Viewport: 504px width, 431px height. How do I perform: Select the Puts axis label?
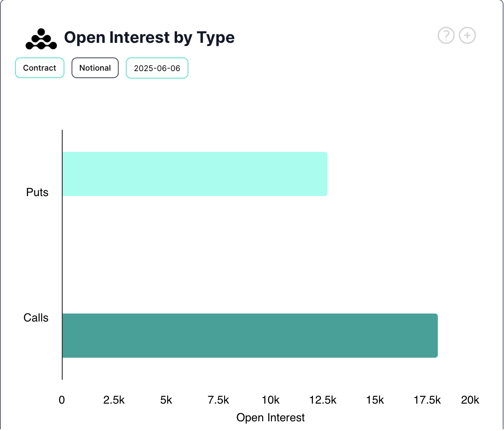click(38, 193)
